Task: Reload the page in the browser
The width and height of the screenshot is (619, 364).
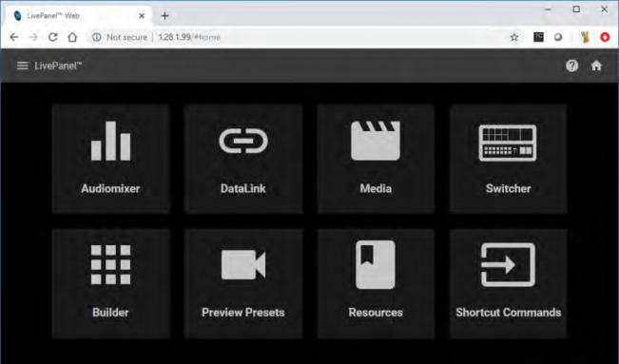Action: (53, 37)
